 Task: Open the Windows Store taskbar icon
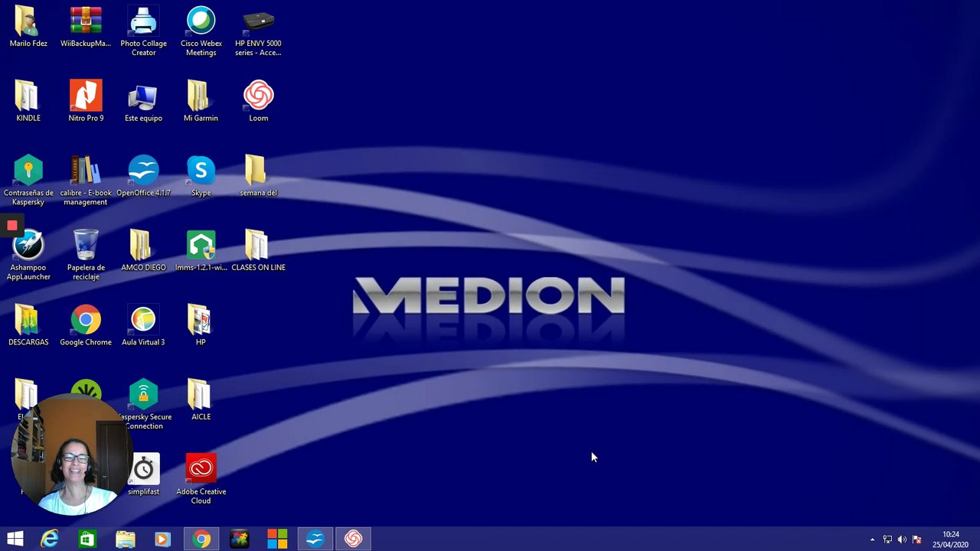[87, 539]
